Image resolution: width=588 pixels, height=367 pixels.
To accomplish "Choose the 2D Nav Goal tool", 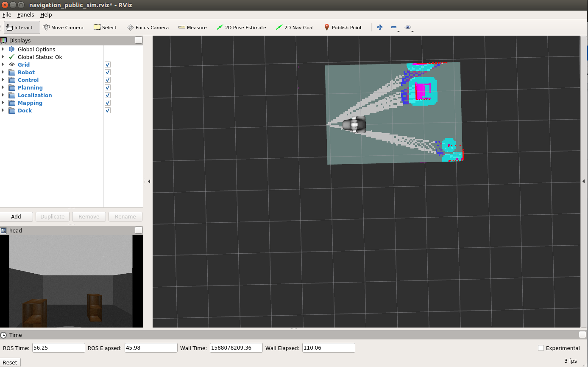I will [294, 27].
